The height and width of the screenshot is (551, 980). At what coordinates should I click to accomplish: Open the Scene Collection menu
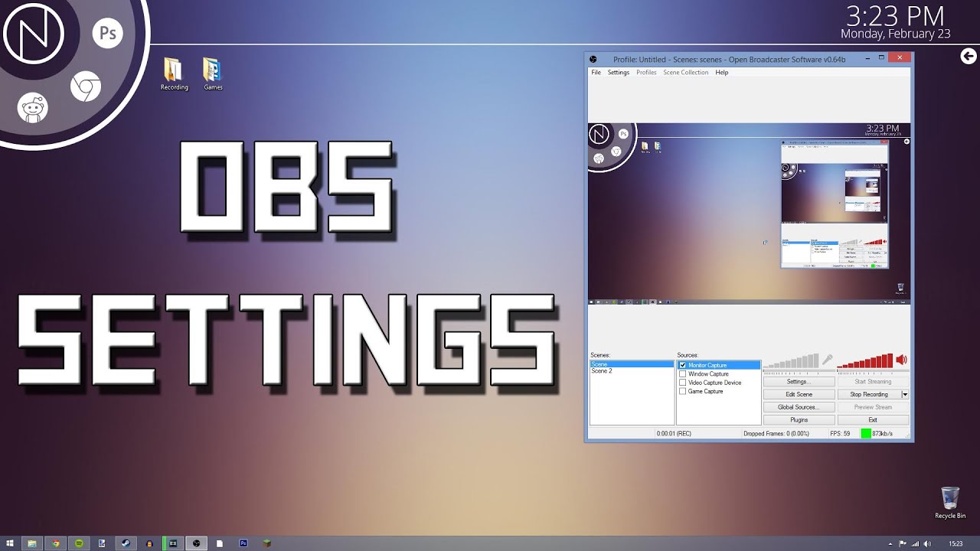click(685, 73)
